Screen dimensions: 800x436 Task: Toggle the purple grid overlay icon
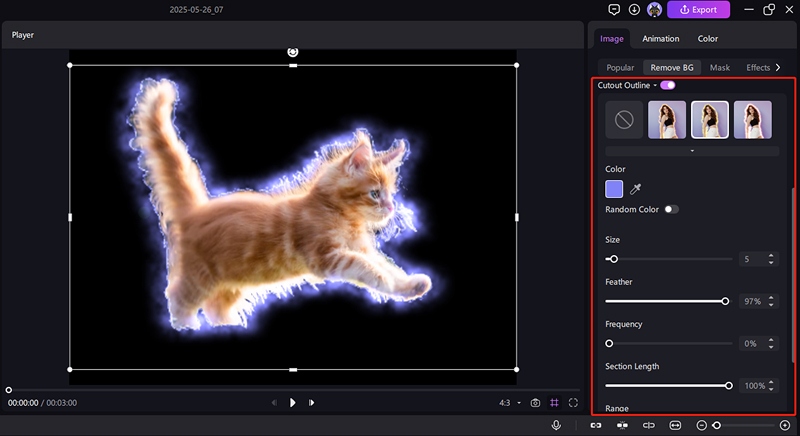(x=555, y=403)
